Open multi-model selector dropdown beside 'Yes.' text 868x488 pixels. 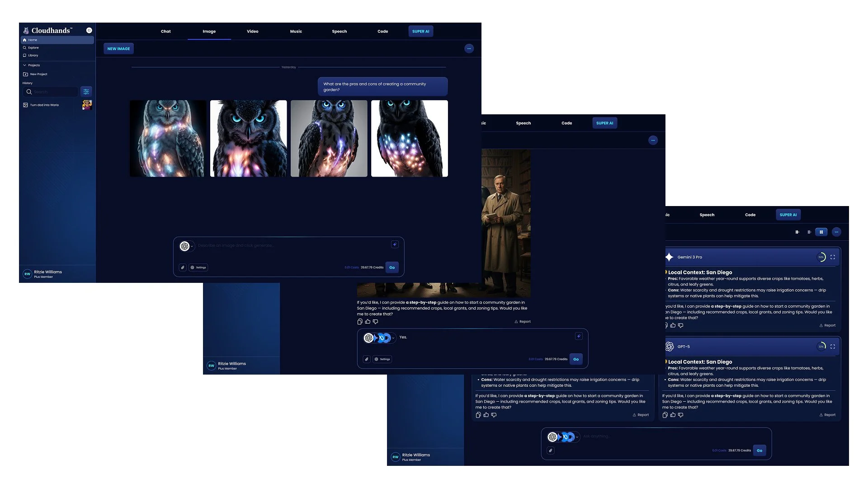point(393,338)
